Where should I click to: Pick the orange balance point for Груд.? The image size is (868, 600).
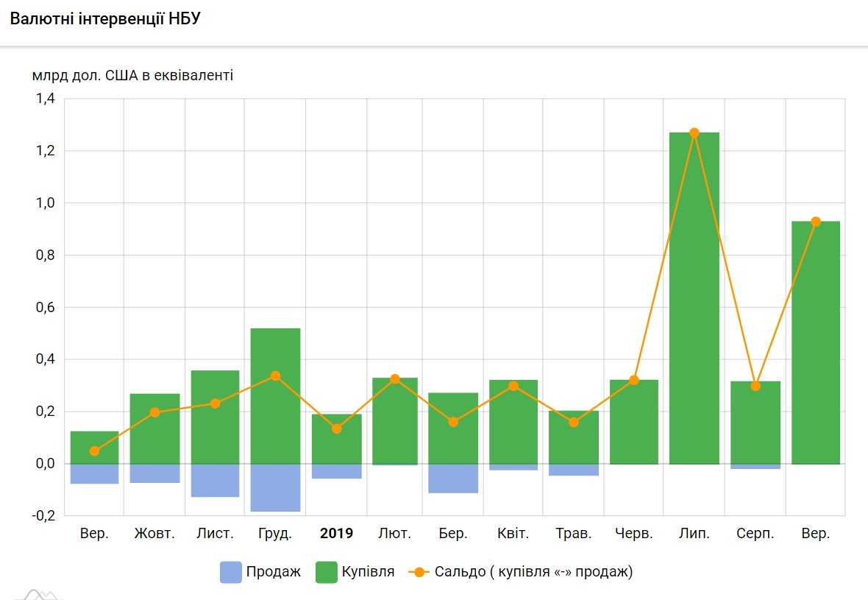coord(275,375)
